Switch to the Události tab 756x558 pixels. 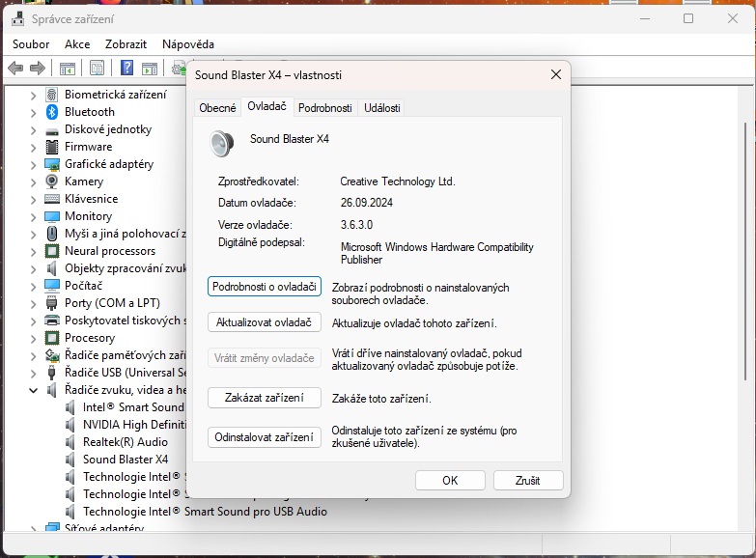(381, 107)
